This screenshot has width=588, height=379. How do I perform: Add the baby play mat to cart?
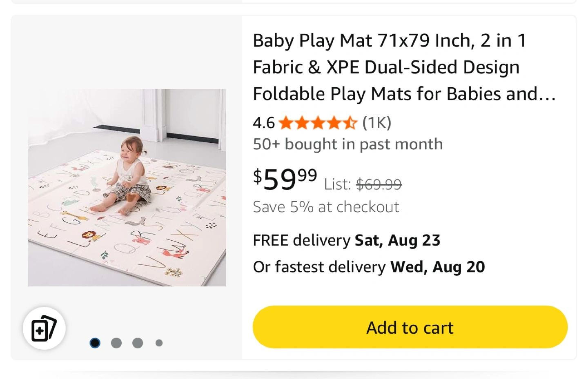pos(410,327)
